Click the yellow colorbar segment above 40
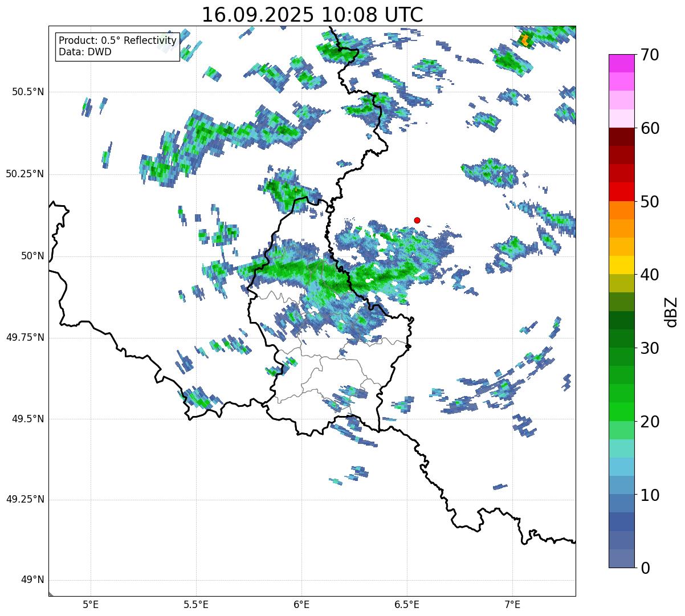This screenshot has height=616, width=685. point(622,265)
